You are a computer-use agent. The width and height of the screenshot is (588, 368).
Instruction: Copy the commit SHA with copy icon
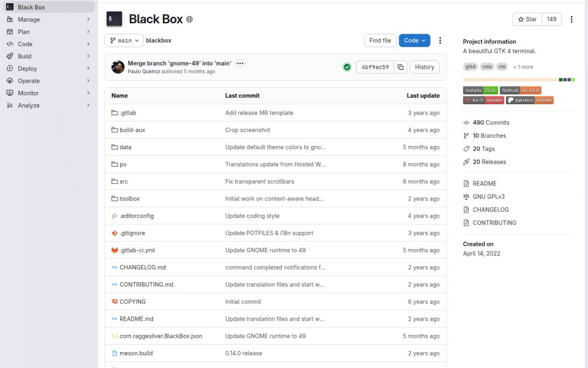click(x=401, y=67)
